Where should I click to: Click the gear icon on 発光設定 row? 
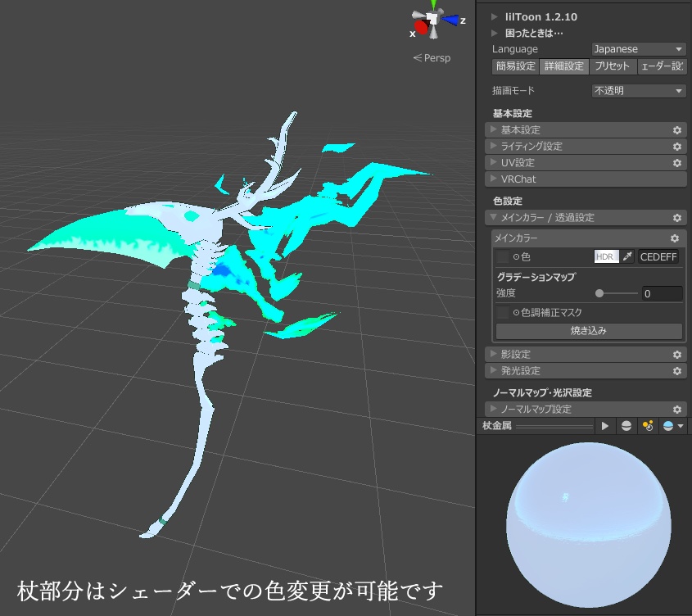pos(676,370)
